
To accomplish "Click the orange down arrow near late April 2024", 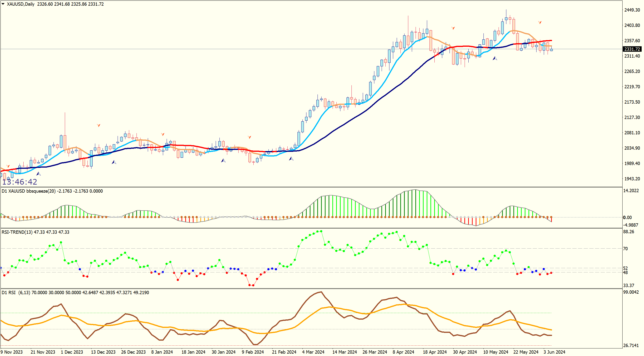I will point(453,28).
